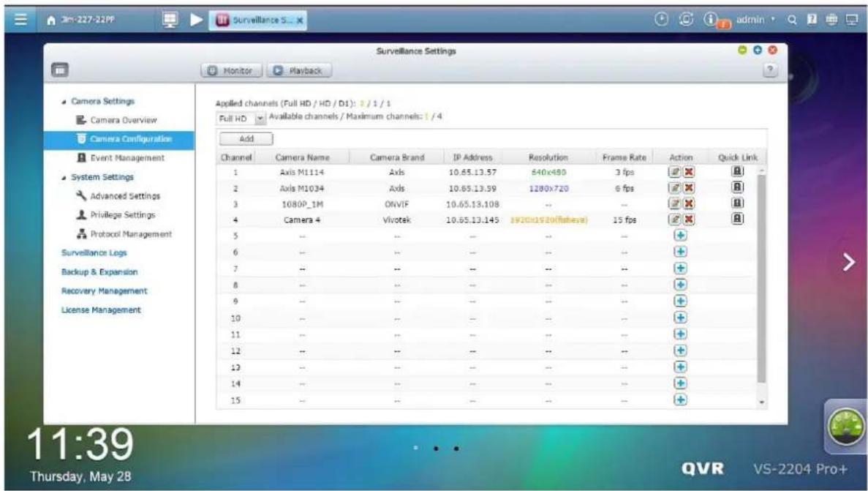Image resolution: width=868 pixels, height=491 pixels.
Task: Open Backup & Expansion
Action: point(99,271)
